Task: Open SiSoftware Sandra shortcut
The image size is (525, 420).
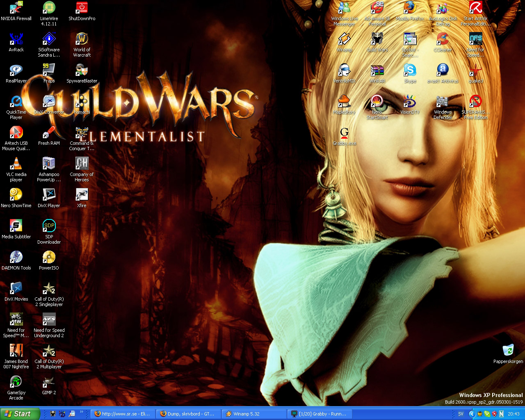Action: click(49, 45)
